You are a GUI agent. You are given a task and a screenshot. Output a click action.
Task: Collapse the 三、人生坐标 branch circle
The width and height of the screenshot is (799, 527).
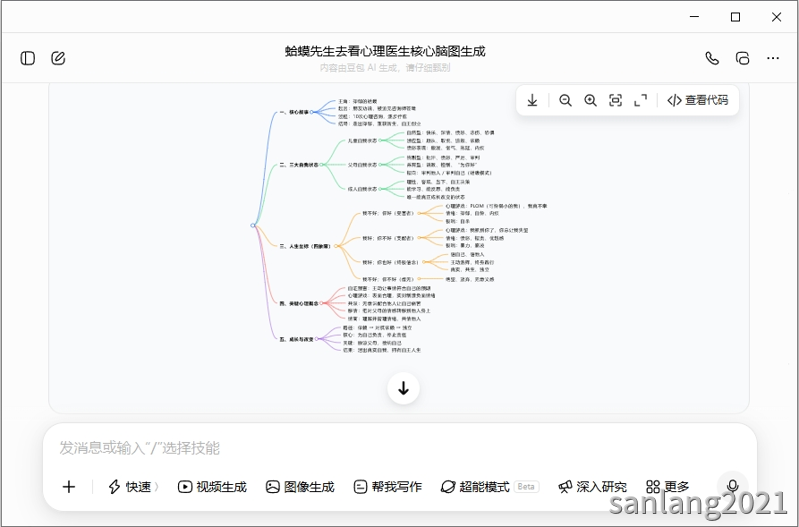tap(335, 246)
